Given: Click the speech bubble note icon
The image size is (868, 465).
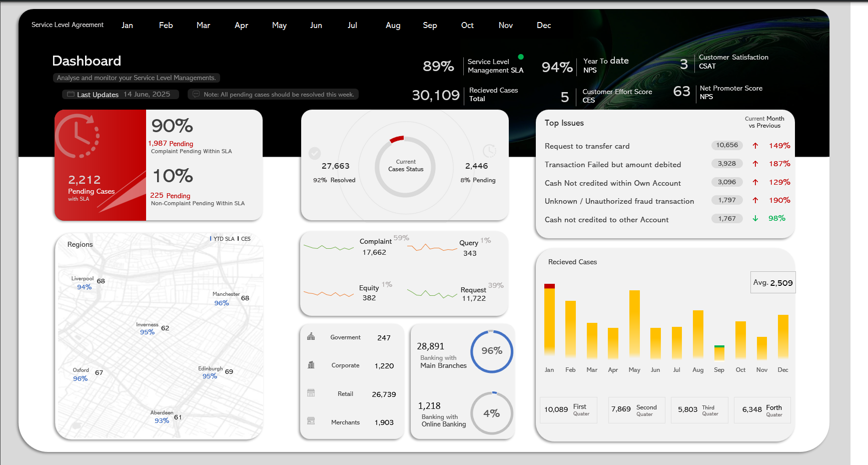Looking at the screenshot, I should coord(196,94).
